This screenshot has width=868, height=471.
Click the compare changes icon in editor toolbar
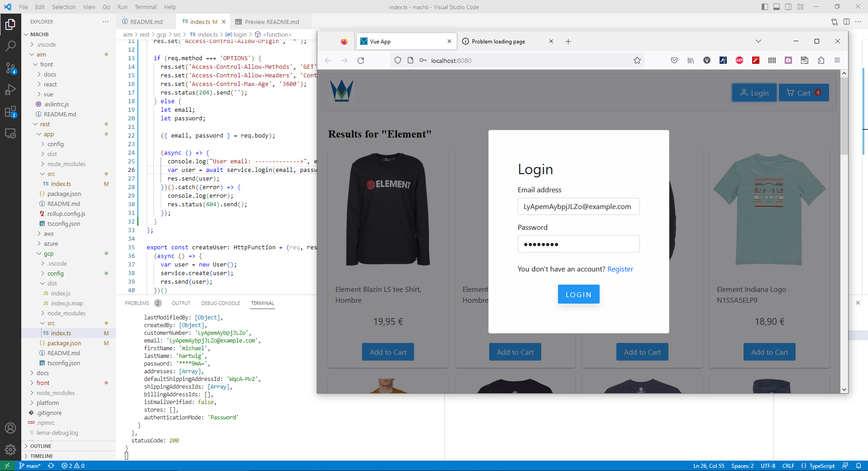tap(835, 22)
